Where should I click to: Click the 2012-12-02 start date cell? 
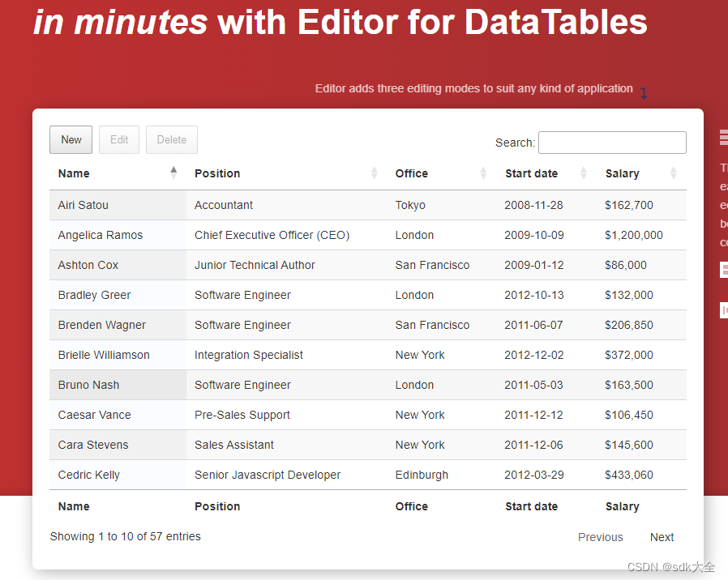[546, 355]
